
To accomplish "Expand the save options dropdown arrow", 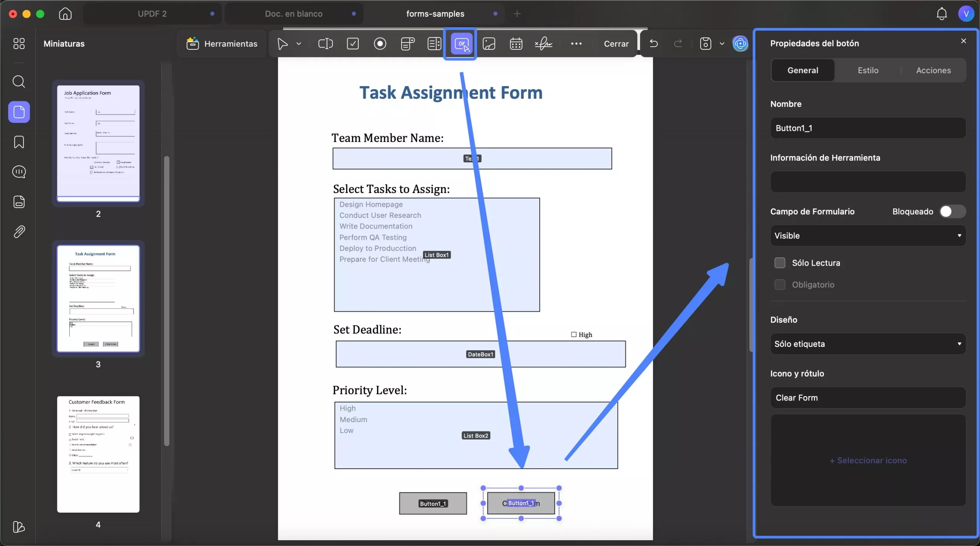I will 722,44.
